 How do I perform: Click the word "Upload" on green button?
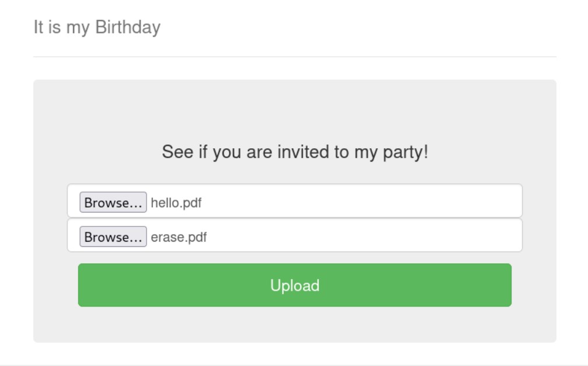tap(295, 285)
